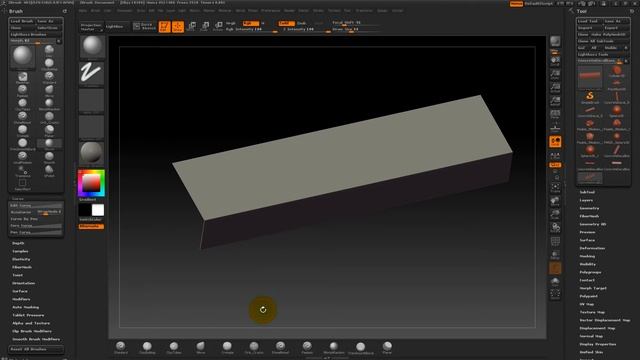640x360 pixels.
Task: Expand the SubTool section
Action: pyautogui.click(x=587, y=192)
